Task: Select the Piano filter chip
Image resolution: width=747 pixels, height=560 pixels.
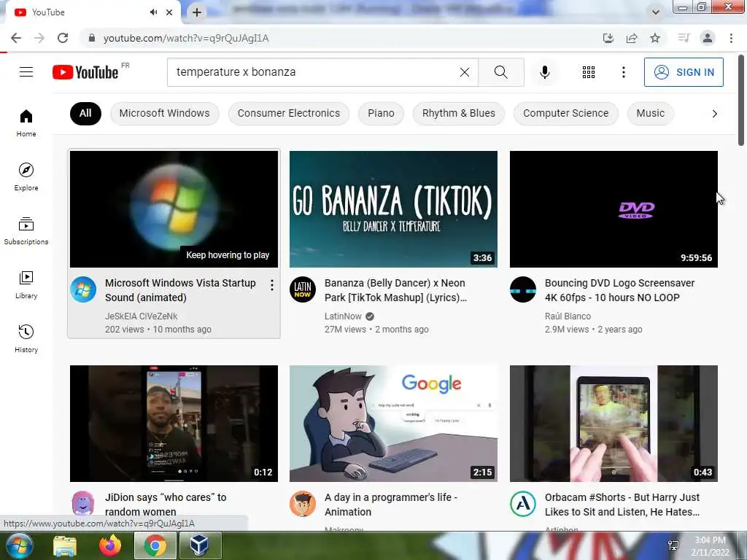Action: pos(381,113)
